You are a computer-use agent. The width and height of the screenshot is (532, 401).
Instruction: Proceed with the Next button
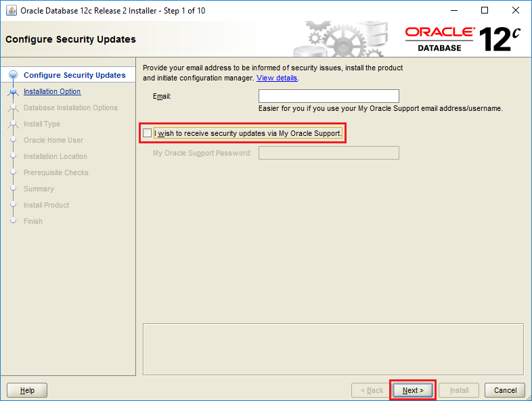[x=413, y=390]
